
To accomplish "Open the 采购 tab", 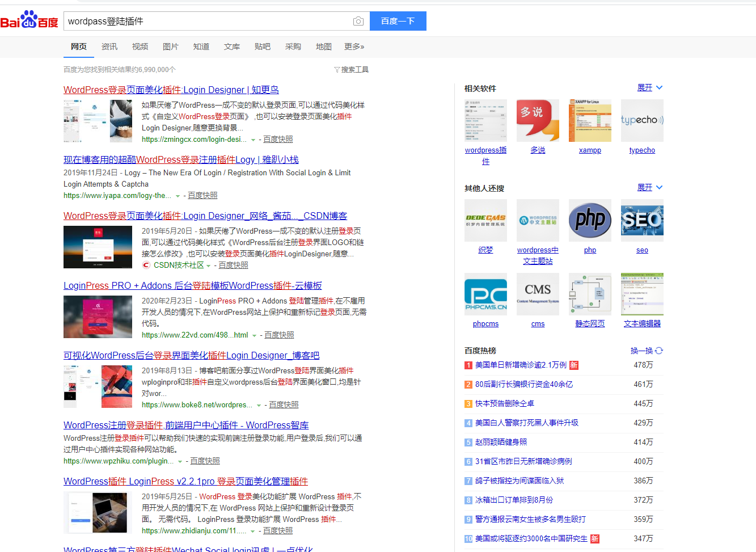I will pyautogui.click(x=293, y=47).
